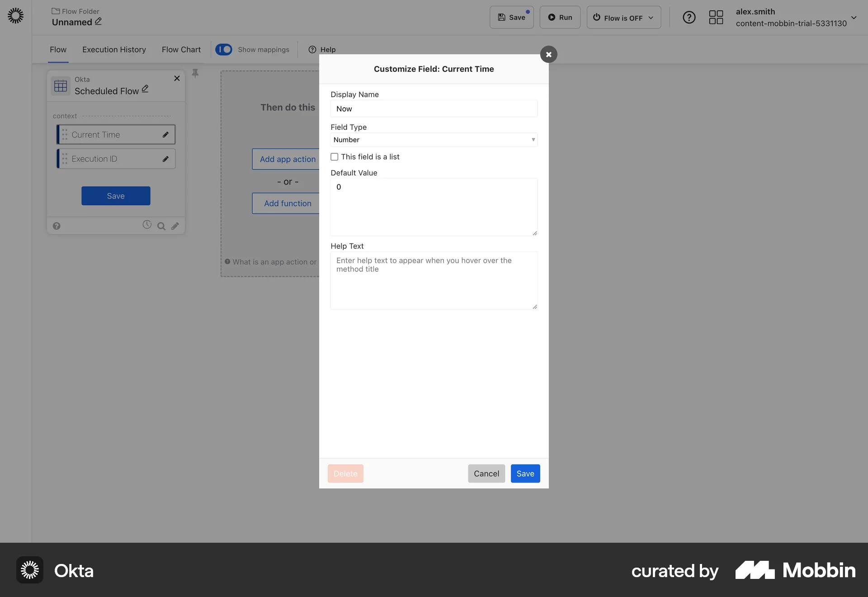Click the pin icon on the canvas
The image size is (868, 597).
point(195,73)
